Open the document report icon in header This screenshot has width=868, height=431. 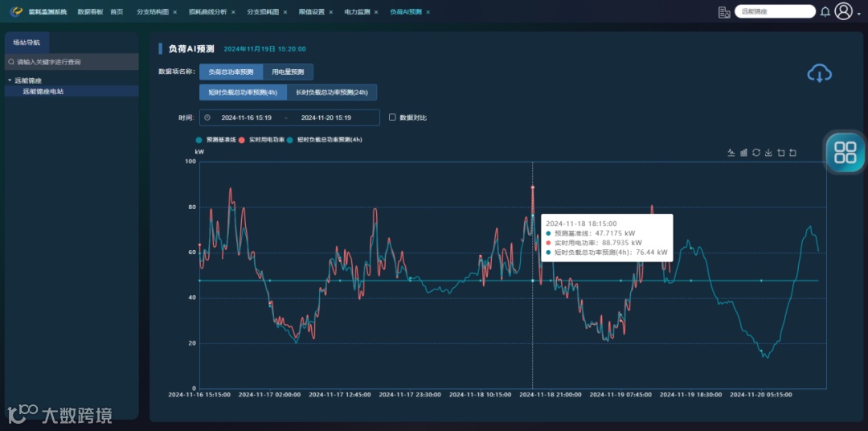coord(724,12)
